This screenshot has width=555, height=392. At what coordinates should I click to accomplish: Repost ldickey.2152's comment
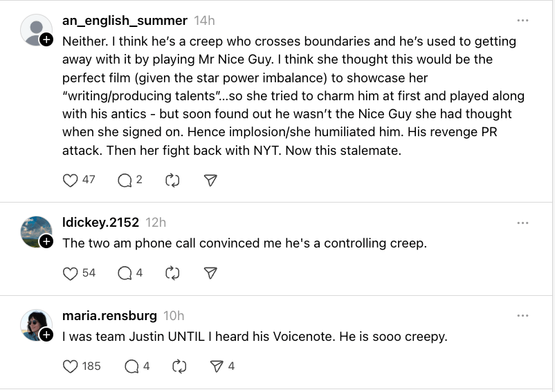click(x=172, y=273)
